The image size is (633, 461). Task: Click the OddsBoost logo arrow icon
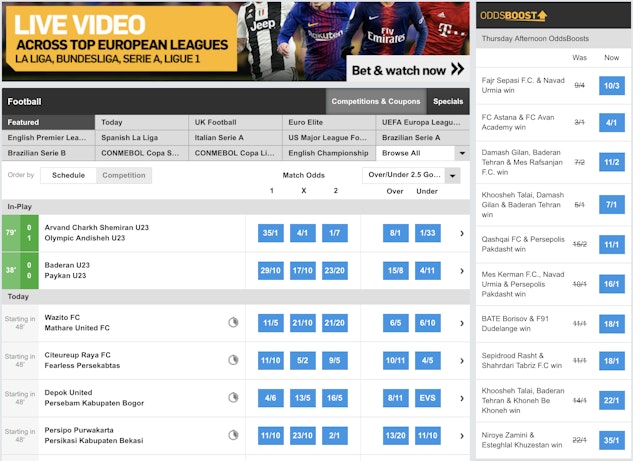(x=542, y=15)
